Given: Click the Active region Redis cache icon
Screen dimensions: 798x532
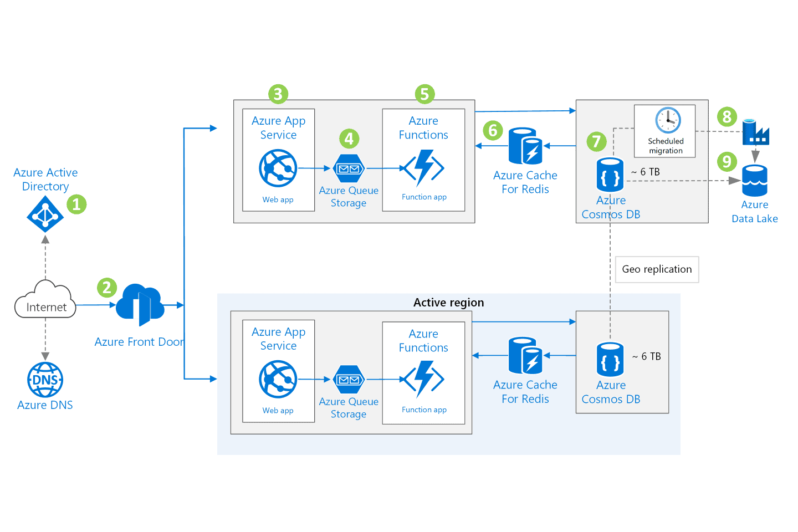Looking at the screenshot, I should (525, 356).
